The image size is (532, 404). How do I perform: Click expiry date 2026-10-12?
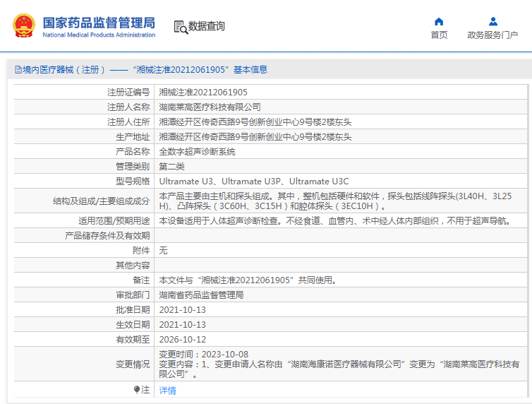pos(183,340)
